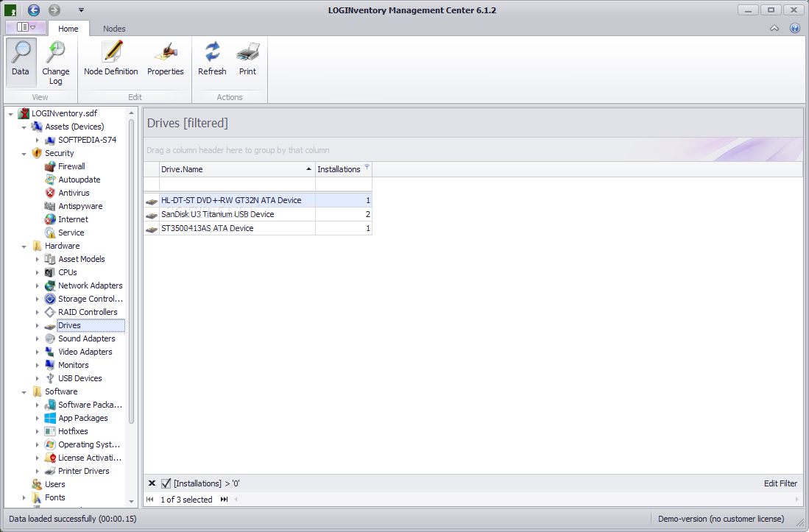Go forward with the grey arrow
The height and width of the screenshot is (532, 809).
click(54, 10)
